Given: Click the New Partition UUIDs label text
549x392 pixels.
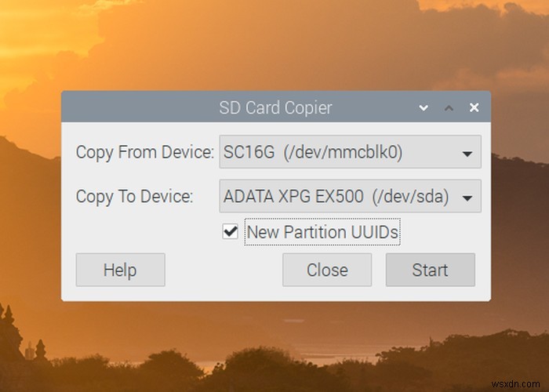Looking at the screenshot, I should (322, 232).
